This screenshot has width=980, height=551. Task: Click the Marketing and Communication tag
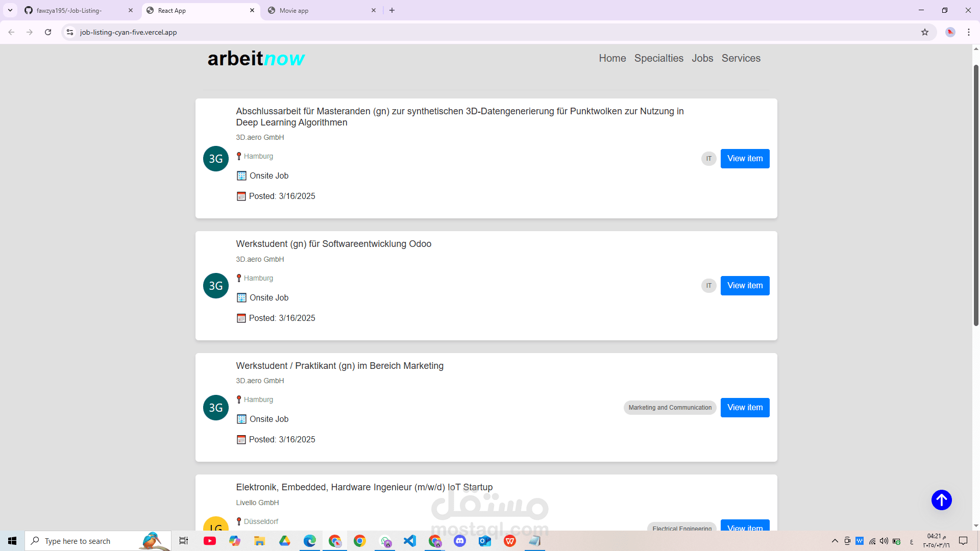point(670,408)
